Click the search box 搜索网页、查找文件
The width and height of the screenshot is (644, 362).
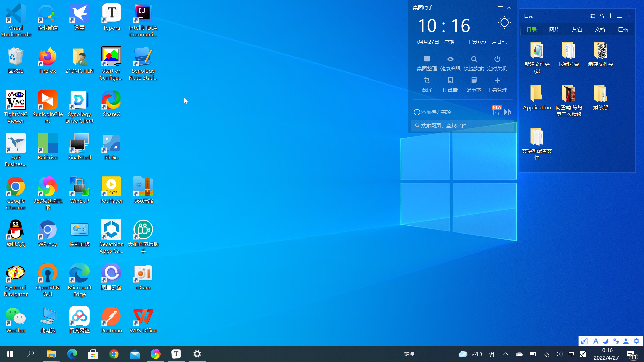tap(462, 125)
